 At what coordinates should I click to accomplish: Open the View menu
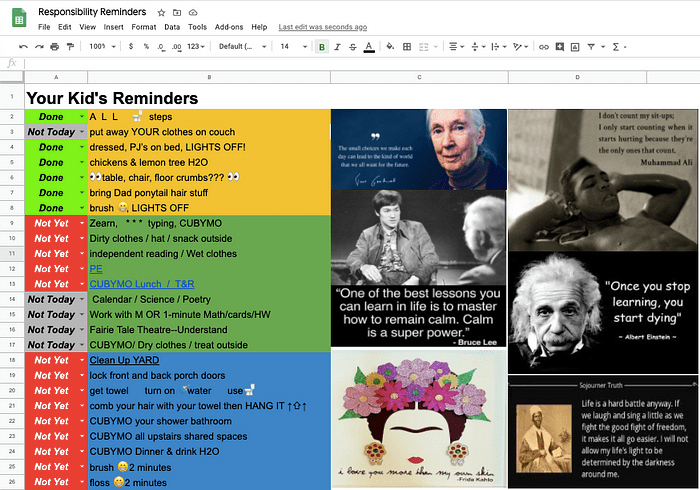pyautogui.click(x=88, y=27)
